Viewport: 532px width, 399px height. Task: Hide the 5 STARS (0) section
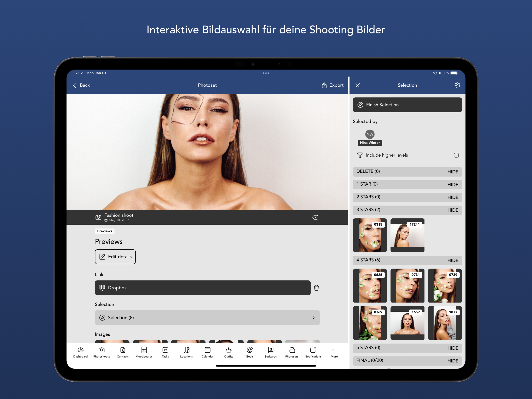pyautogui.click(x=453, y=348)
